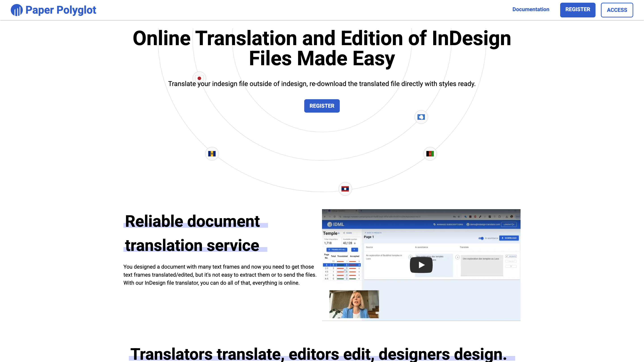Click the BACK TO PROJECTS link
The height and width of the screenshot is (362, 644).
pos(373,233)
